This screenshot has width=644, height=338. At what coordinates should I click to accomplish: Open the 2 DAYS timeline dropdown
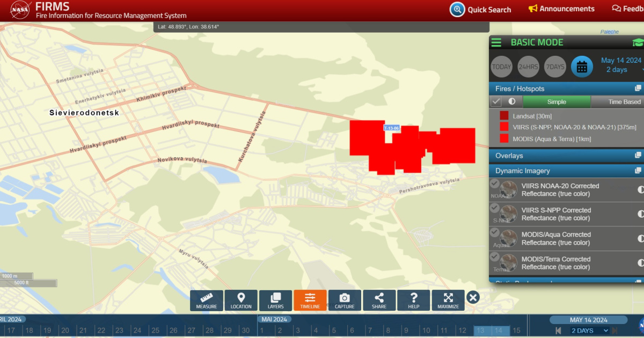click(x=589, y=330)
